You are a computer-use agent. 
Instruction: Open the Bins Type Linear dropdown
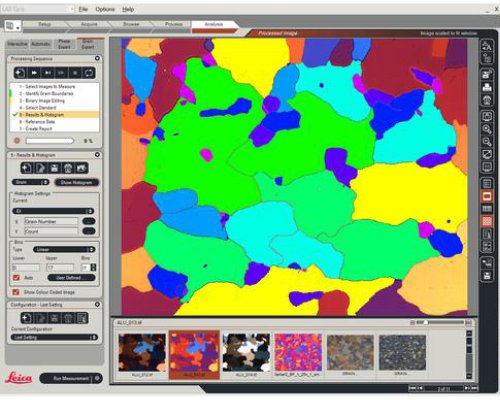point(64,249)
